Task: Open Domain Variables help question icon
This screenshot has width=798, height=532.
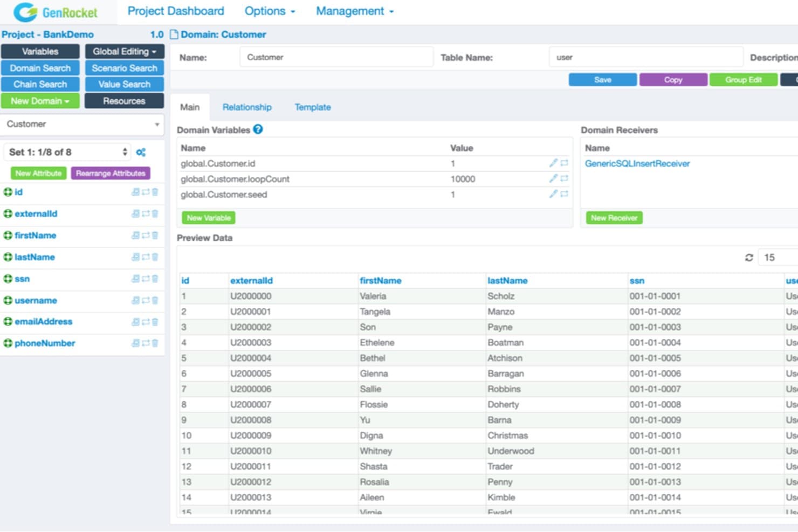Action: (x=258, y=129)
